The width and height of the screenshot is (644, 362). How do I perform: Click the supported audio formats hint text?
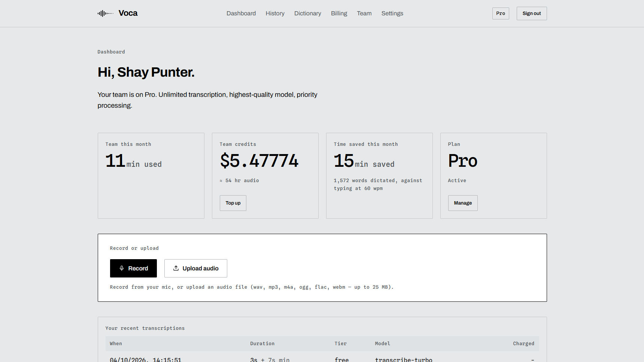252,287
